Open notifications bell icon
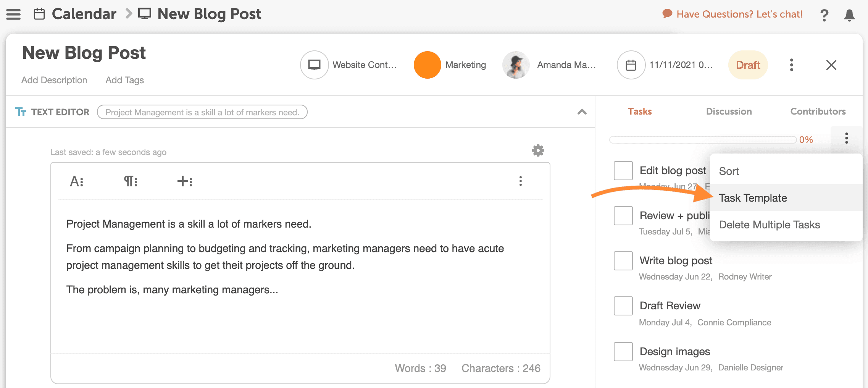Viewport: 868px width, 388px height. pos(849,15)
